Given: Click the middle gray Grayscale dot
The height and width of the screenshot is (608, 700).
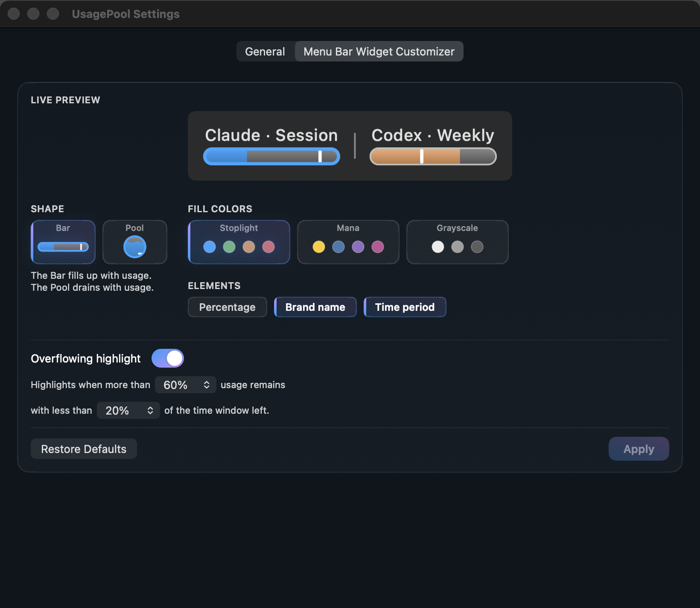Looking at the screenshot, I should coord(458,247).
